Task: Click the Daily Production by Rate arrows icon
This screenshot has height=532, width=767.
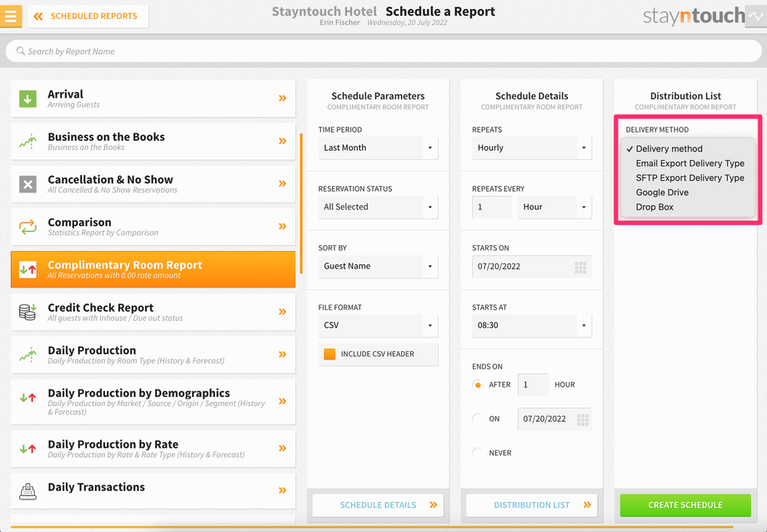Action: coord(28,449)
